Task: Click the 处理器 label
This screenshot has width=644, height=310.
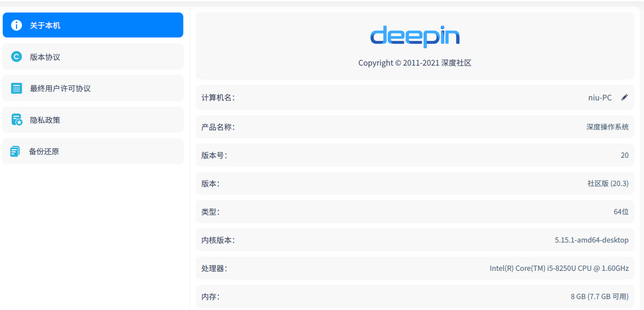Action: coord(214,268)
